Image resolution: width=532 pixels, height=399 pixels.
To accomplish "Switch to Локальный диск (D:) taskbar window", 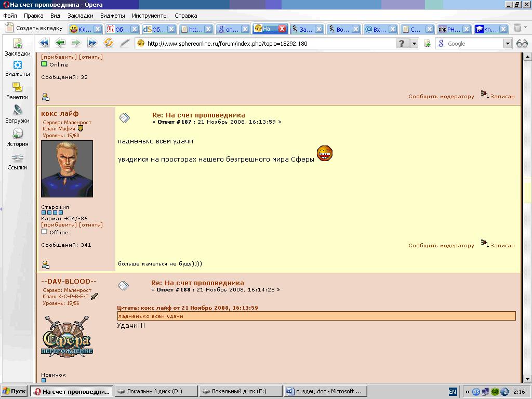I will (156, 392).
